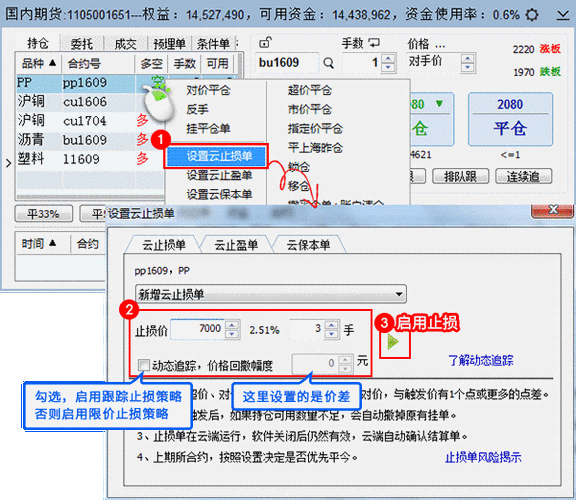Raise the 对手价 price stepper

[467, 58]
